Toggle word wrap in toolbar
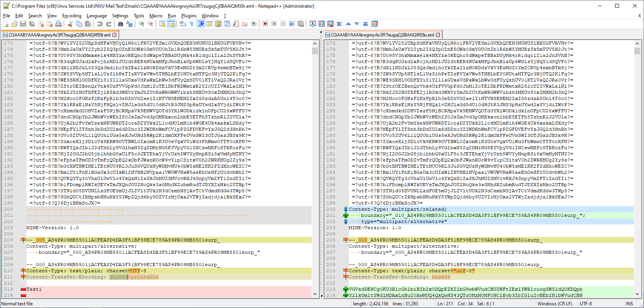 point(183,24)
